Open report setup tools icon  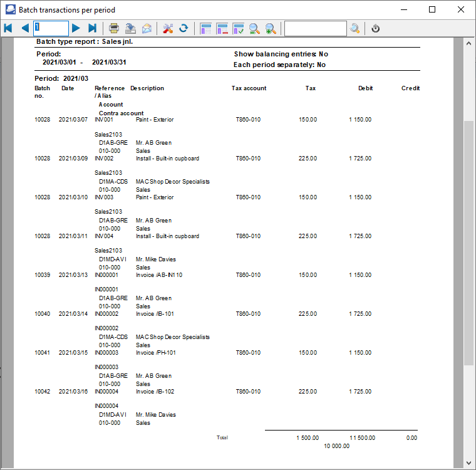(167, 28)
